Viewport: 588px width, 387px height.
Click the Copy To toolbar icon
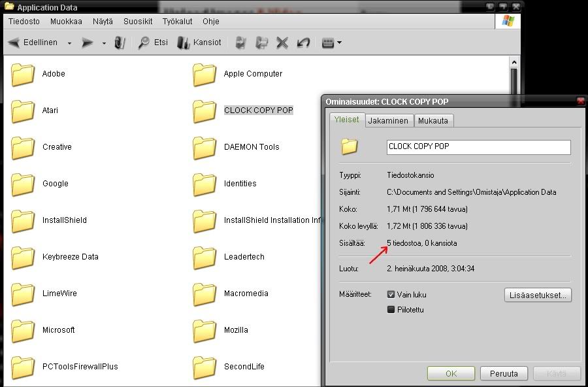click(x=261, y=42)
